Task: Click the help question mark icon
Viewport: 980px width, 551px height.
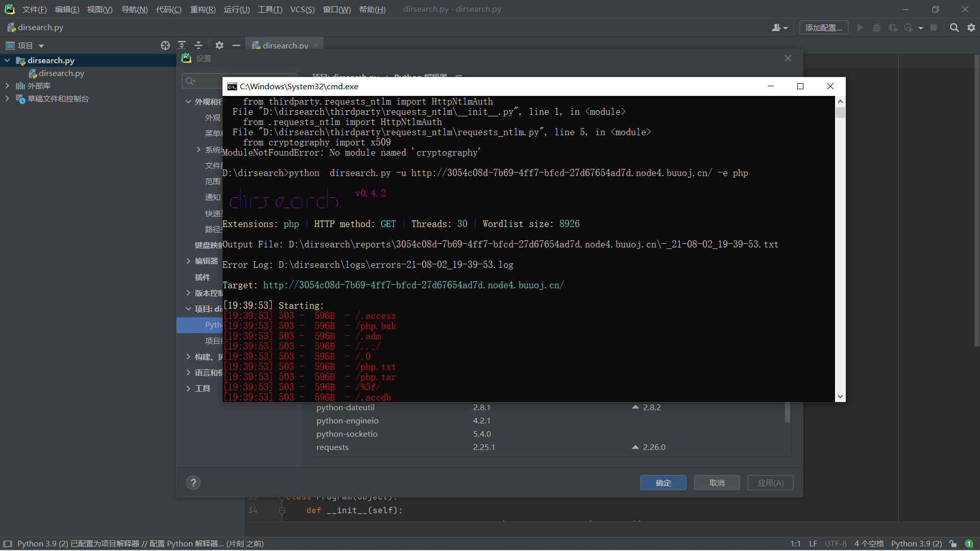Action: tap(193, 483)
